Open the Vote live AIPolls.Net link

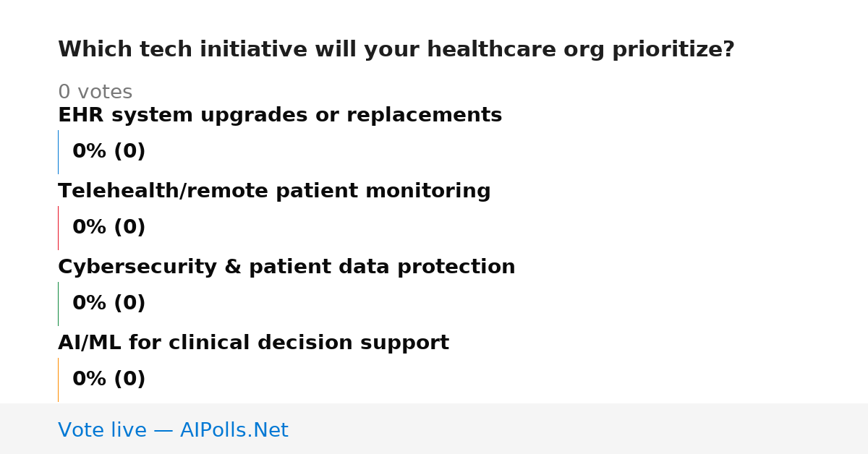173,431
